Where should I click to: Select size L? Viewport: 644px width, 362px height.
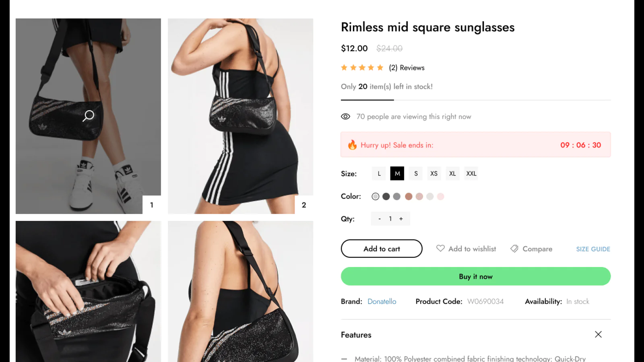379,174
